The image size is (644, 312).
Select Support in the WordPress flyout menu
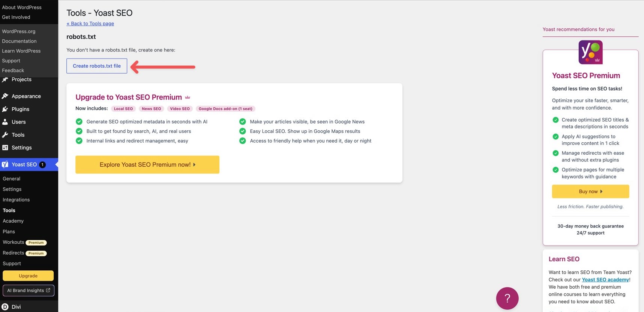point(11,60)
